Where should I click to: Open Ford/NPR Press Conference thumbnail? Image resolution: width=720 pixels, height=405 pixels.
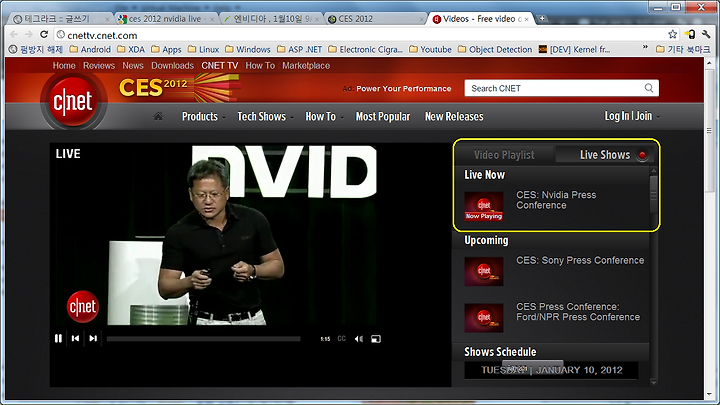point(484,318)
